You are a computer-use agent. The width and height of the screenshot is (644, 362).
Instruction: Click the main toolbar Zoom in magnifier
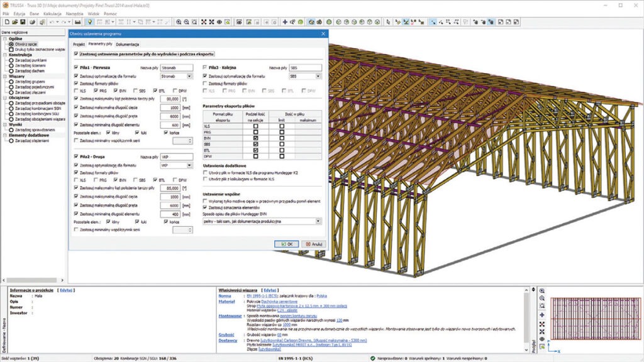179,22
